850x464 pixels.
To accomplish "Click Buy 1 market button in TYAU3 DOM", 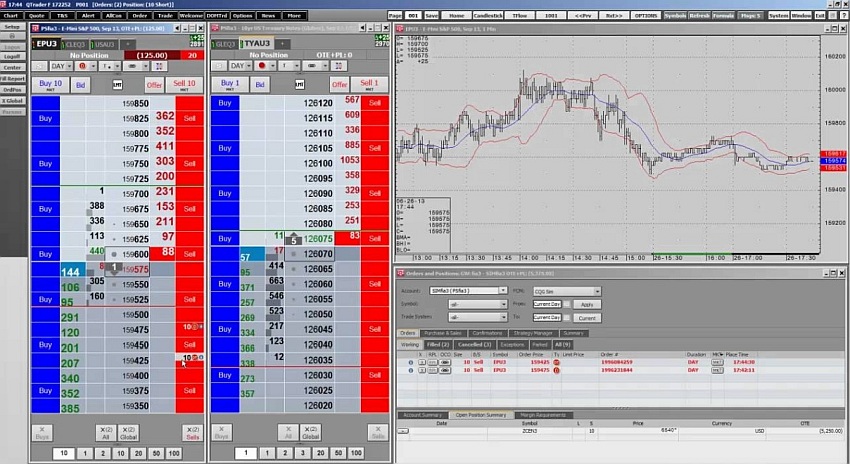I will 230,84.
